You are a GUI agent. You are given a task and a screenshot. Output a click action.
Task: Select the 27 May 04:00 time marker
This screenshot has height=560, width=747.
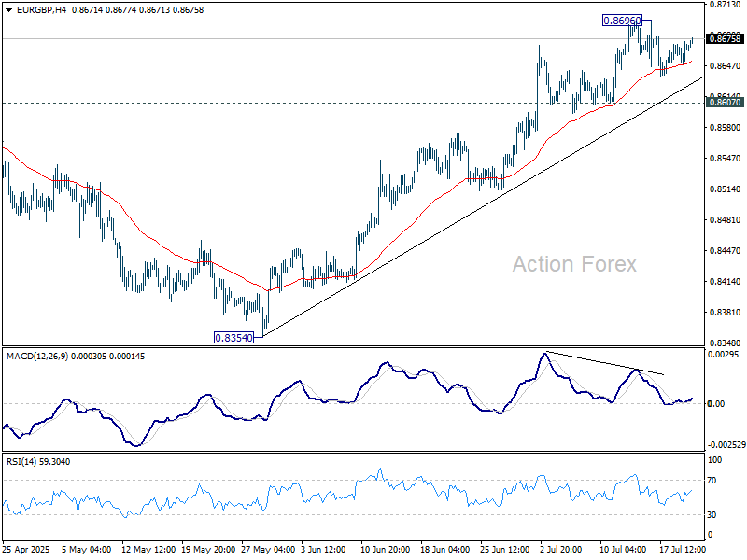(268, 549)
